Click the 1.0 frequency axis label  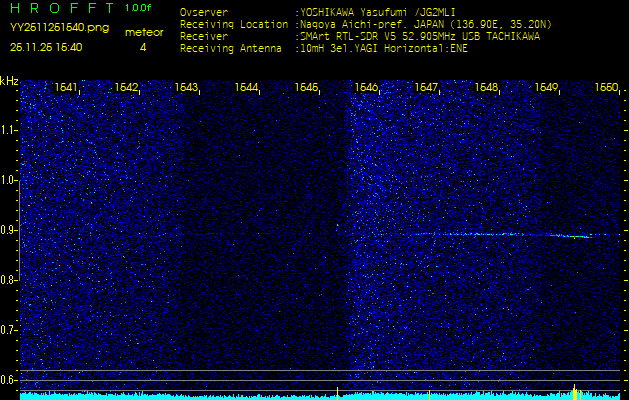9,180
